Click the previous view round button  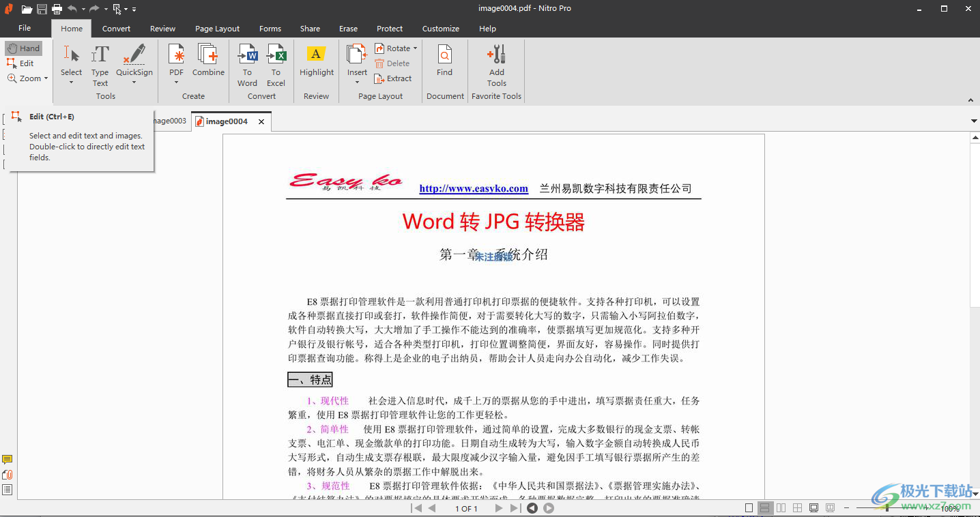532,508
